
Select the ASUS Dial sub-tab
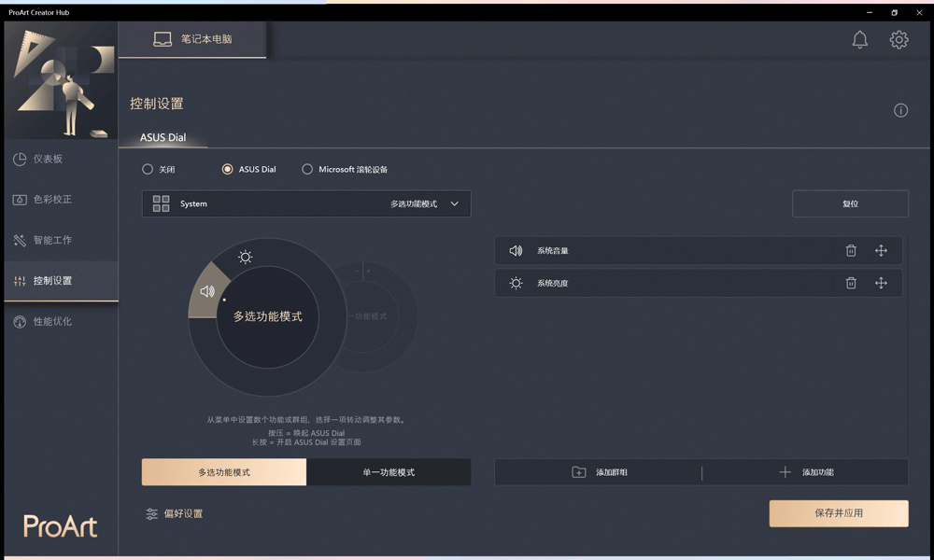(x=163, y=137)
